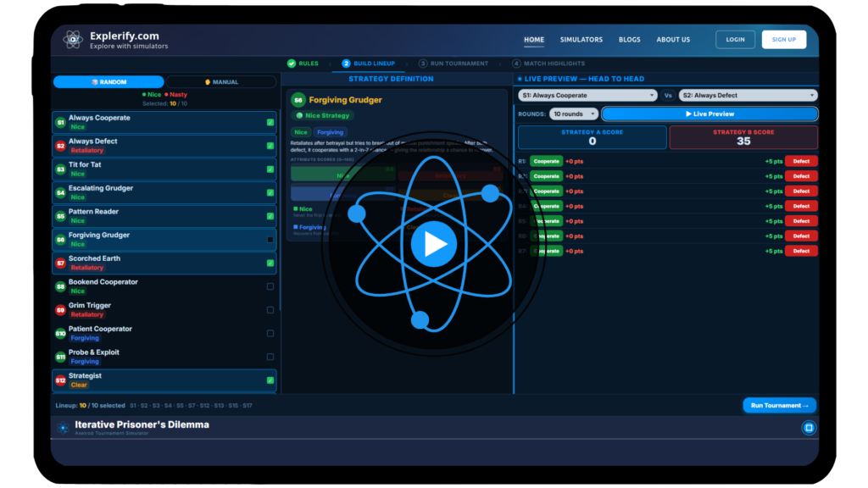This screenshot has height=488, width=868.
Task: Open the About Us page
Action: coord(673,40)
